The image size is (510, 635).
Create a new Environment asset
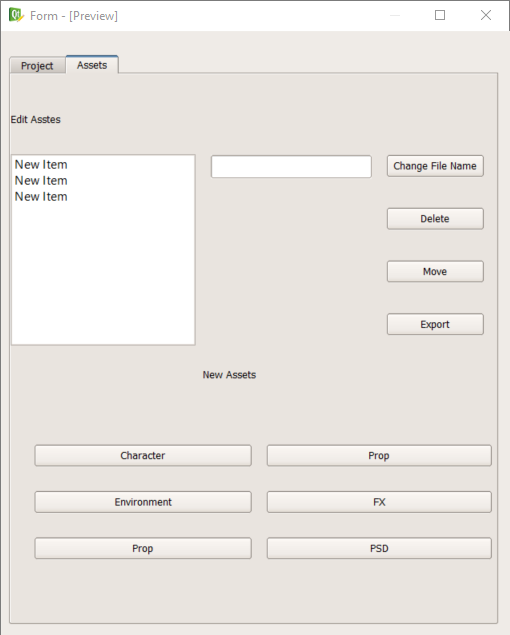143,502
